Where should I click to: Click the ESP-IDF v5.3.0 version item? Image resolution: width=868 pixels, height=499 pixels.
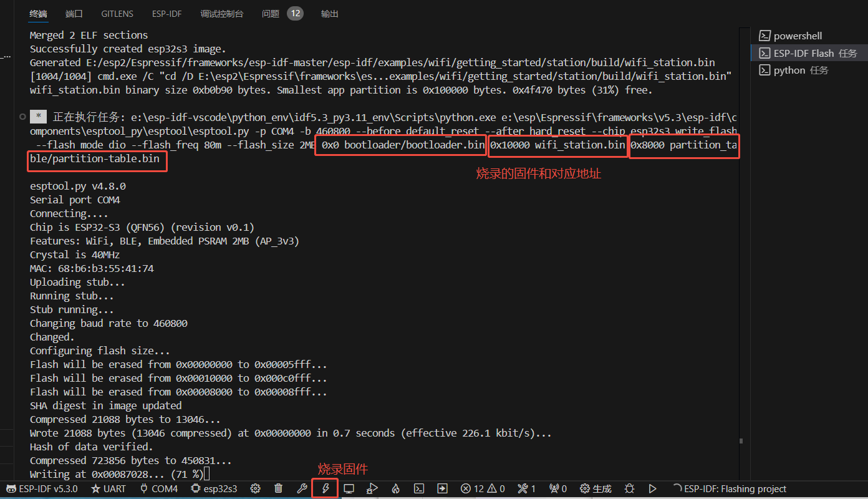pyautogui.click(x=42, y=488)
